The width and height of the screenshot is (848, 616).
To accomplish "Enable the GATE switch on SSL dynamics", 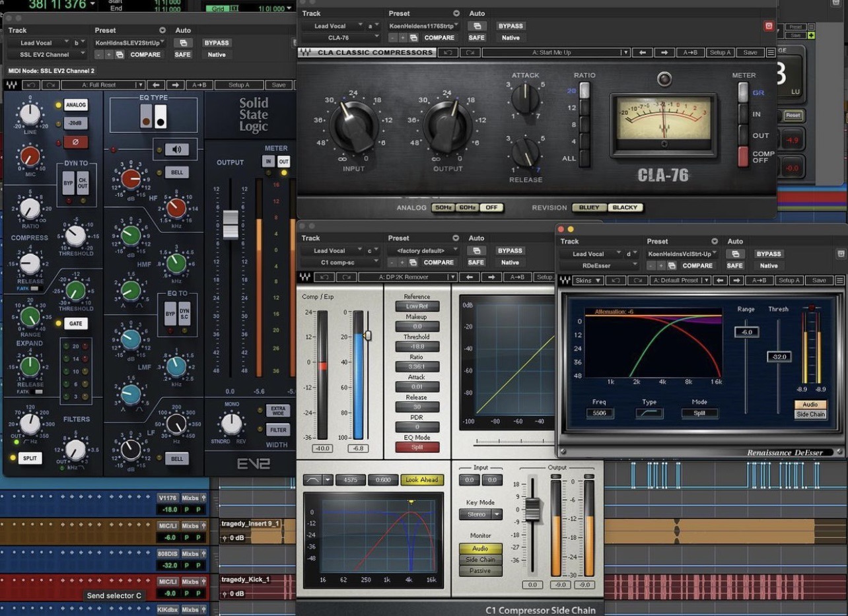I will pos(75,324).
